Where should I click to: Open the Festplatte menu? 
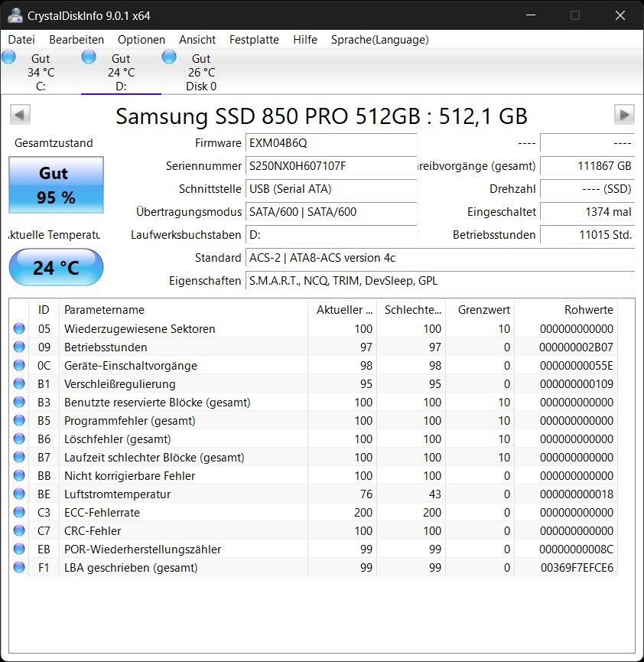point(254,40)
